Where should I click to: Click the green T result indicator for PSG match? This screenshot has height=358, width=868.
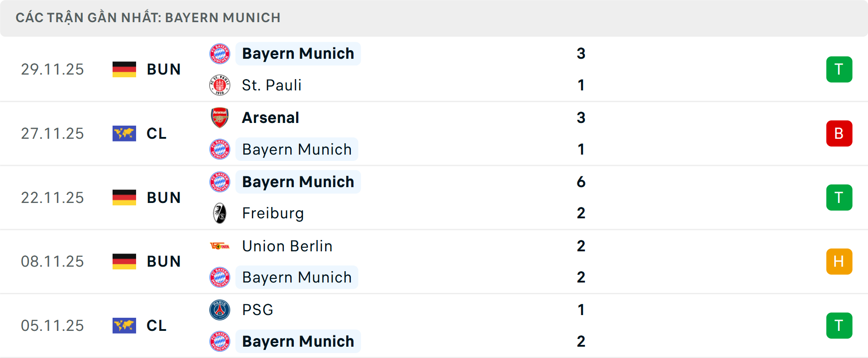pyautogui.click(x=839, y=325)
